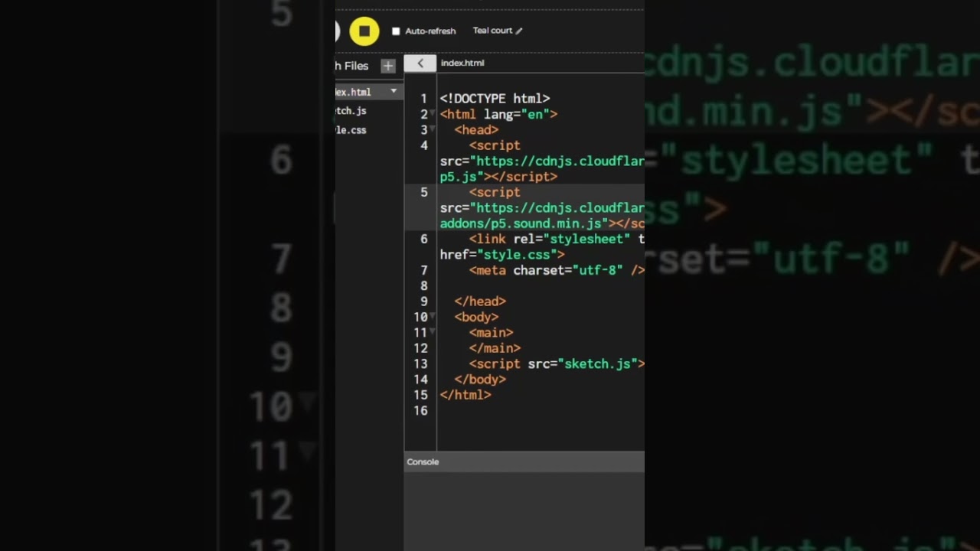Collapse the sidebar with the left arrow
The image size is (980, 551).
coord(420,64)
